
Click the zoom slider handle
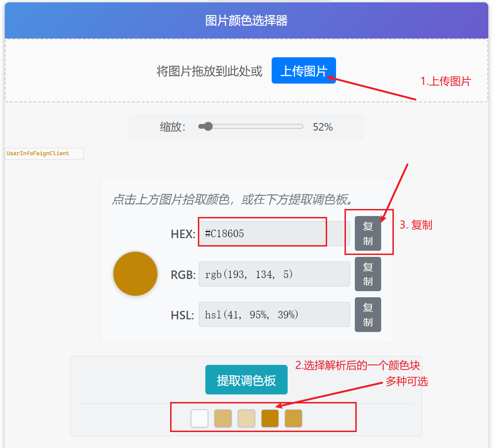206,126
